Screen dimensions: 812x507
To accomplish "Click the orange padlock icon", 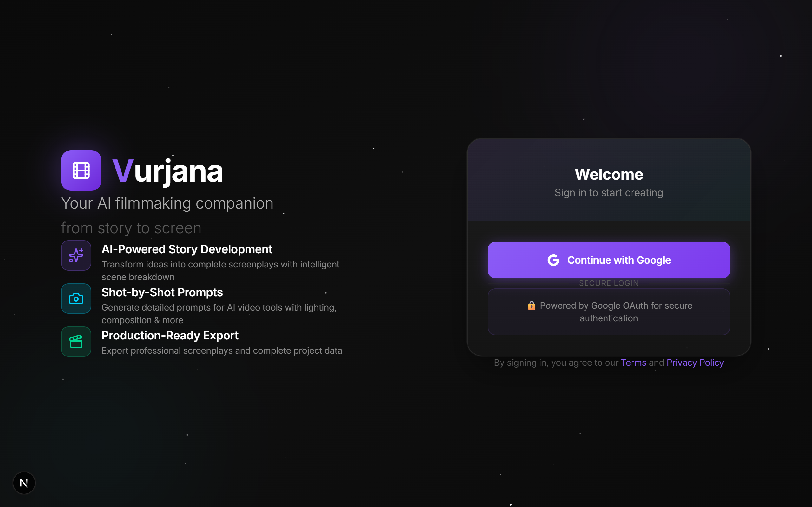I will tap(531, 306).
